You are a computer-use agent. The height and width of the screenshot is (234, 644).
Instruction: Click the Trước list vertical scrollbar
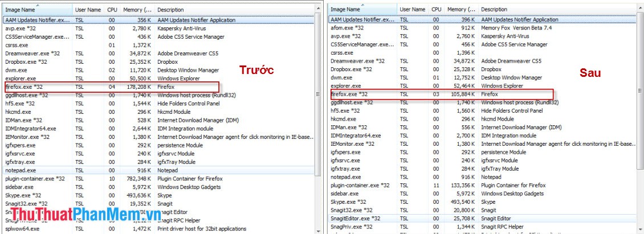pyautogui.click(x=317, y=95)
